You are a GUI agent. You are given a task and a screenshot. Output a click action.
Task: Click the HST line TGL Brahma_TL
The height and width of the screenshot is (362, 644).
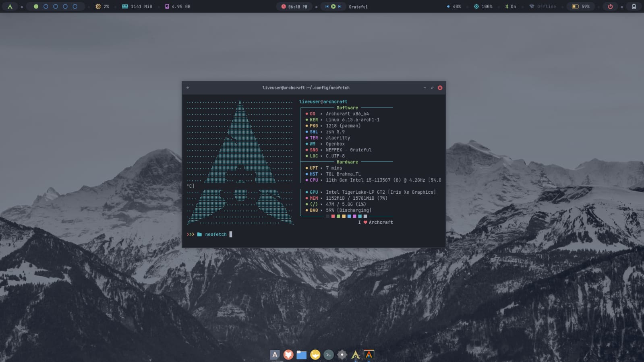[333, 174]
